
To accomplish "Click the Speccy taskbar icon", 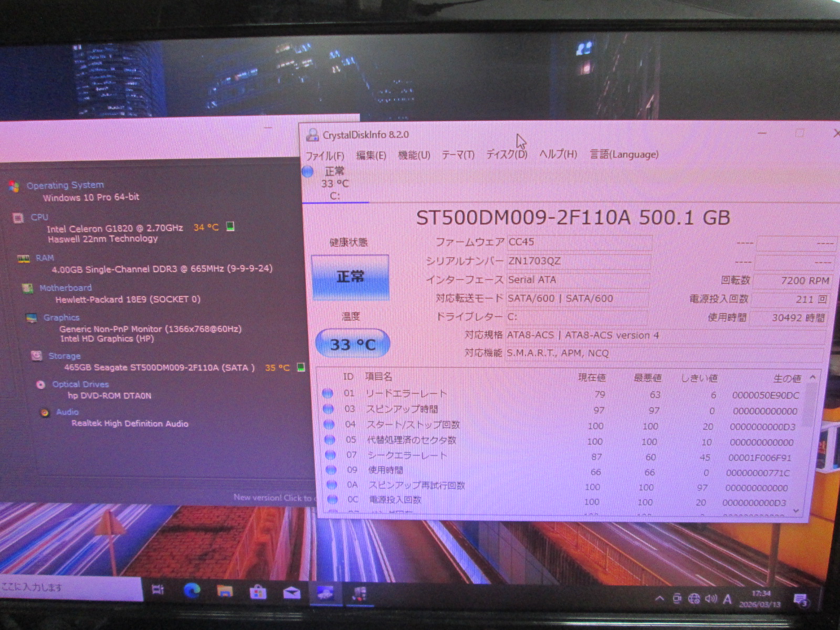I will (x=359, y=594).
